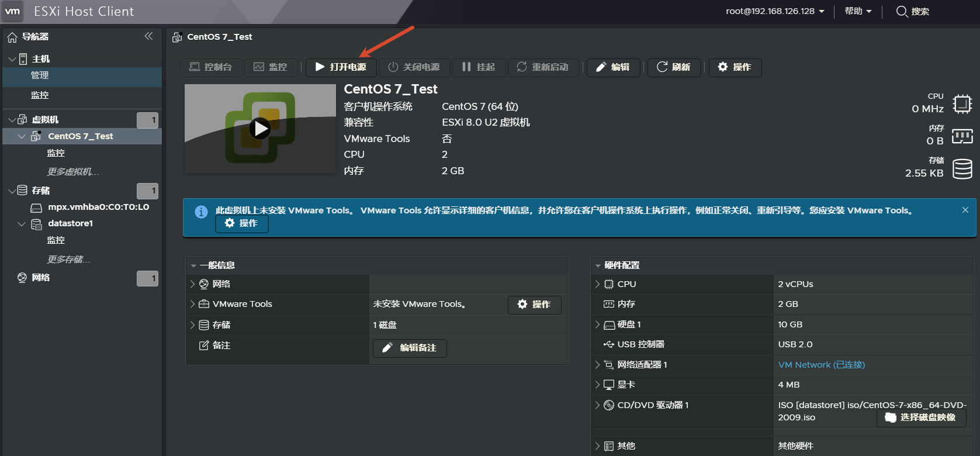Dismiss the VMware Tools info banner
The image size is (980, 456).
click(965, 210)
